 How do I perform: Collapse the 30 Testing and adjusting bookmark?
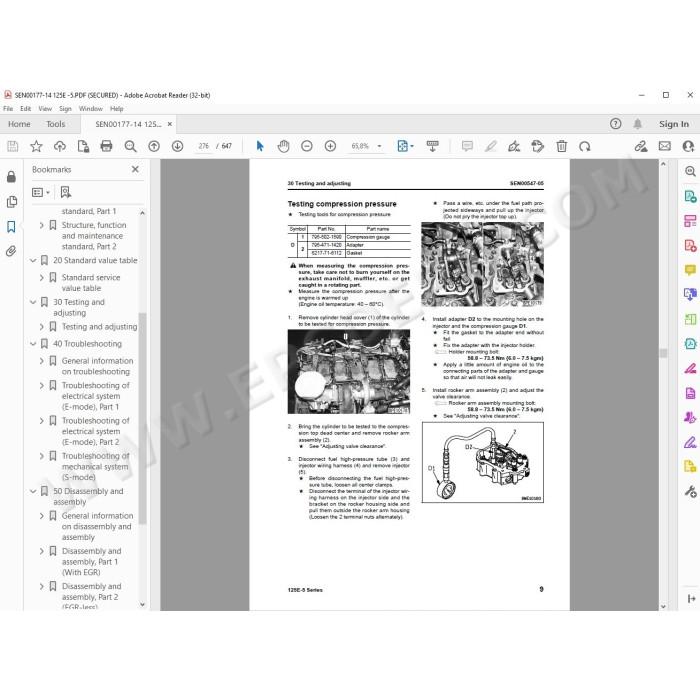point(33,302)
